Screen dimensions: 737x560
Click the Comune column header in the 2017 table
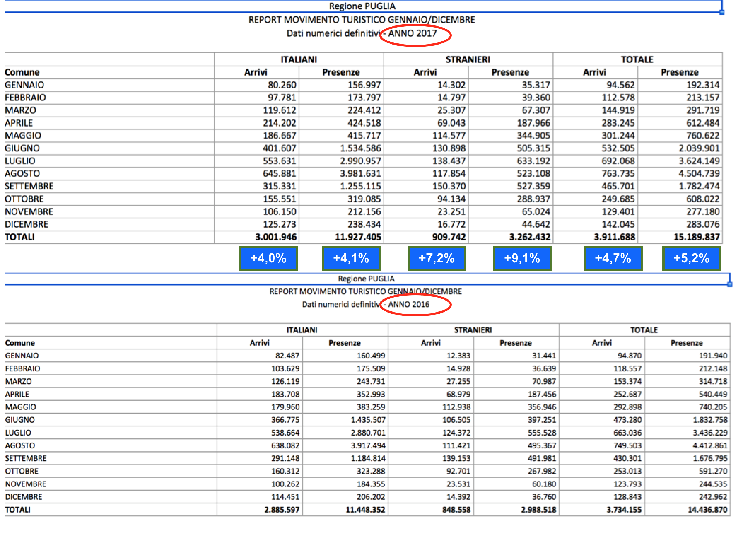click(22, 72)
